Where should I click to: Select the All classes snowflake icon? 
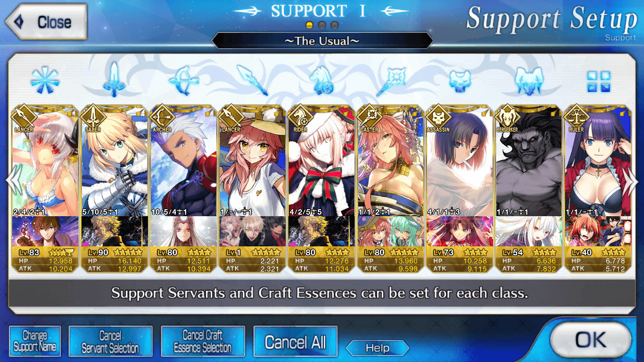[45, 80]
